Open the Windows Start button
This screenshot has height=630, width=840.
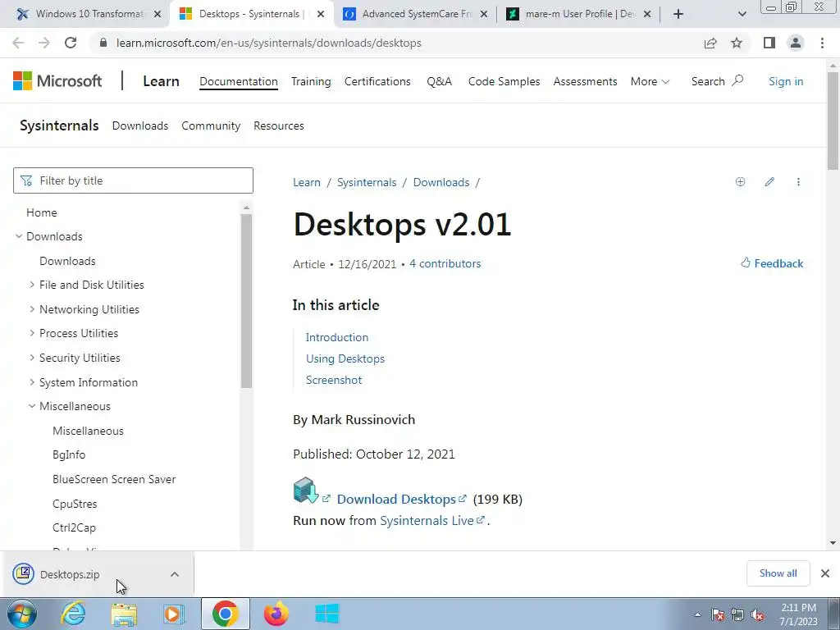[x=21, y=614]
